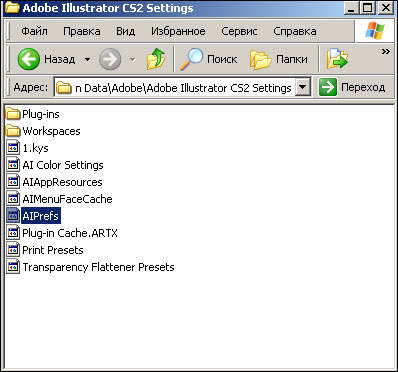This screenshot has width=398, height=372.
Task: Open the Избранное menu
Action: click(178, 31)
